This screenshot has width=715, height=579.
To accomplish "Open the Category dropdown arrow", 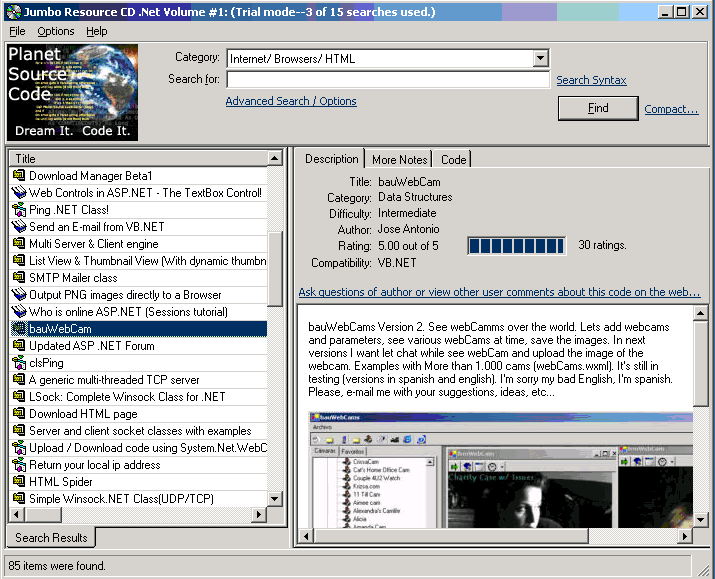I will [x=540, y=58].
